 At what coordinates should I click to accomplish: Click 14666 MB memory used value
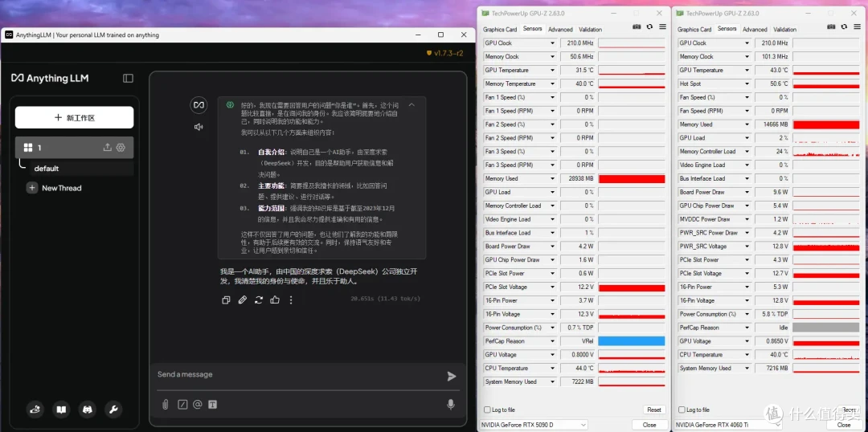coord(772,124)
